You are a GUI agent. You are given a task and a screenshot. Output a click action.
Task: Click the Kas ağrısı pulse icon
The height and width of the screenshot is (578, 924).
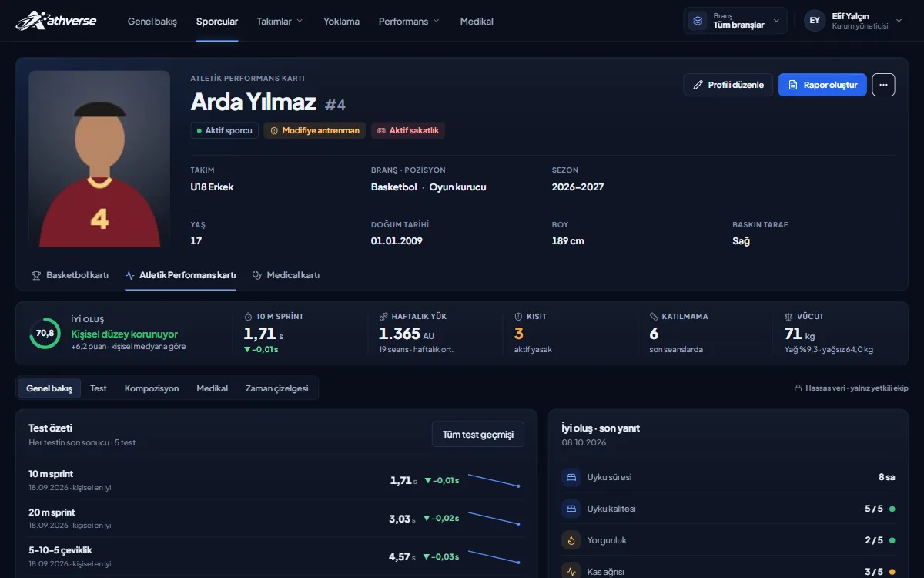(x=571, y=572)
